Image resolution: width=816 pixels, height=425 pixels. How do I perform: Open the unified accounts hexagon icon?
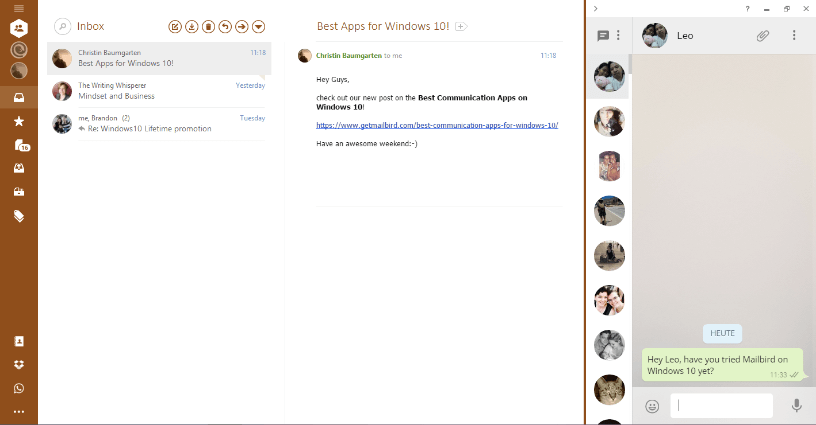[x=19, y=28]
